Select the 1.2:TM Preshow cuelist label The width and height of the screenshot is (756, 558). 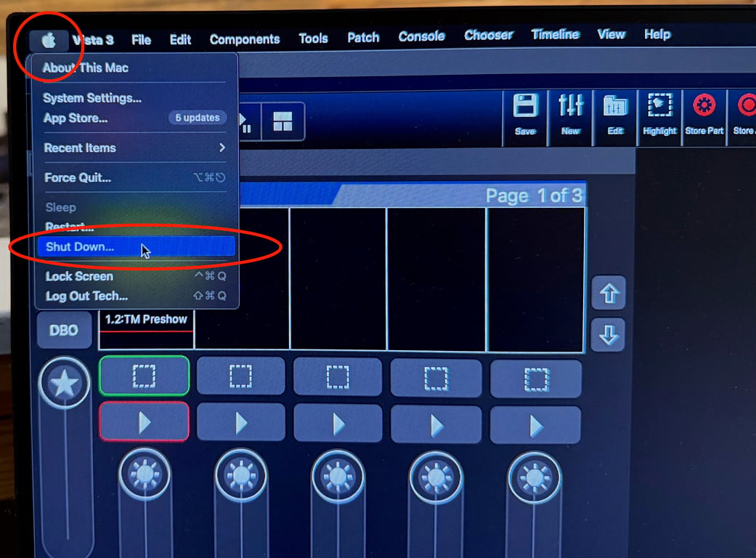pyautogui.click(x=146, y=319)
